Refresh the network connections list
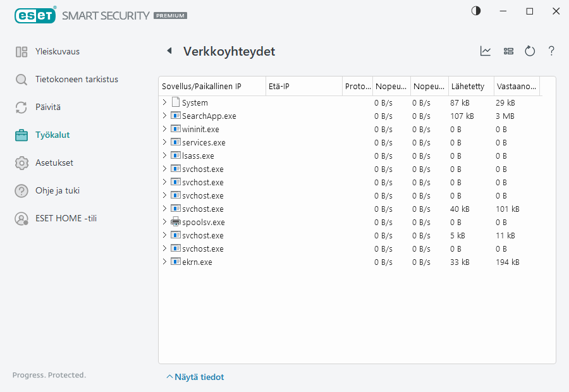This screenshot has height=392, width=569. [530, 51]
